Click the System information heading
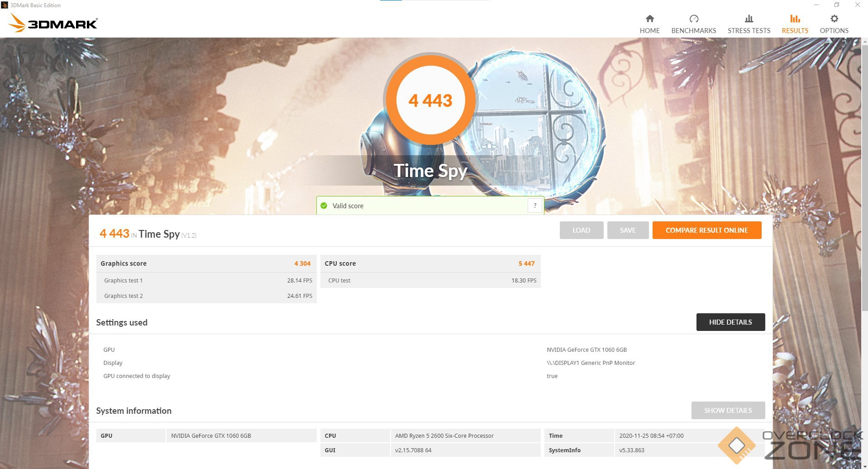The image size is (868, 469). point(134,411)
